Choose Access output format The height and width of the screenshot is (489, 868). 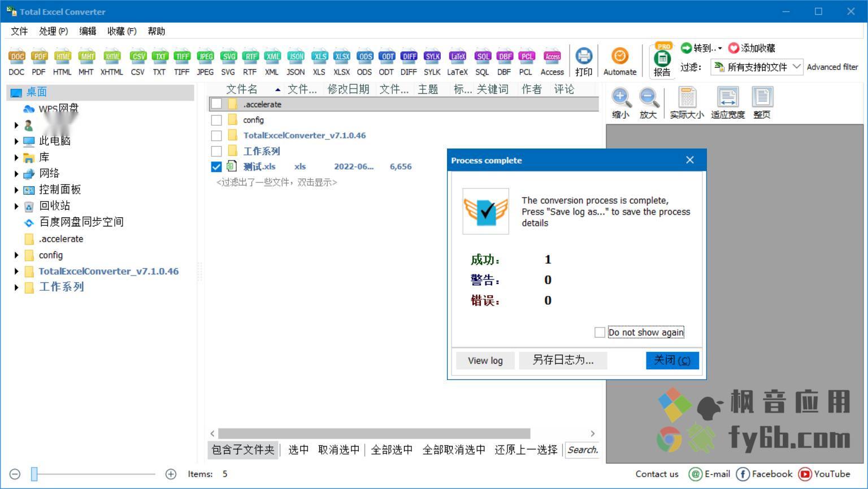pos(552,62)
